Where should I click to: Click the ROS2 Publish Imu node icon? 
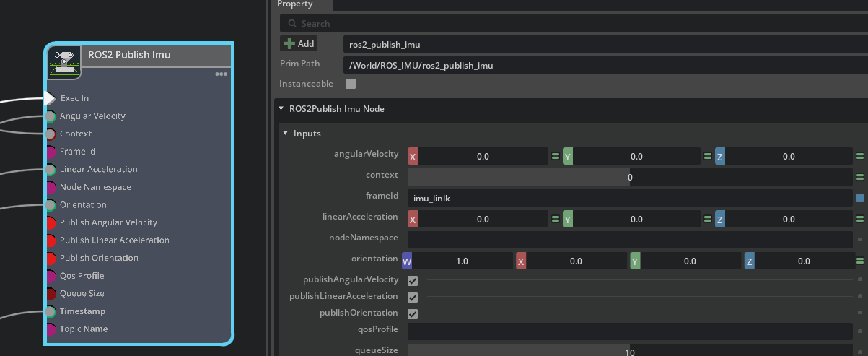[64, 61]
